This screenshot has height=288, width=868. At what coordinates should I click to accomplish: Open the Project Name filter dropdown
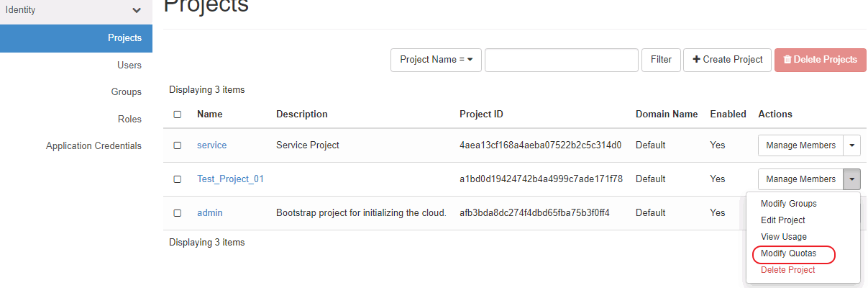435,60
